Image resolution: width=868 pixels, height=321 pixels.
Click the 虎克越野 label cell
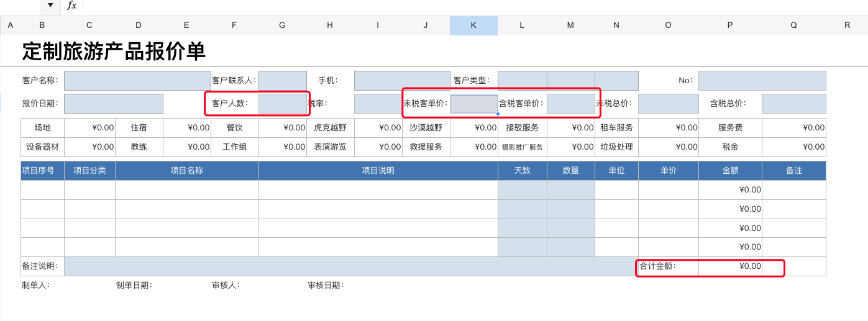(x=331, y=128)
